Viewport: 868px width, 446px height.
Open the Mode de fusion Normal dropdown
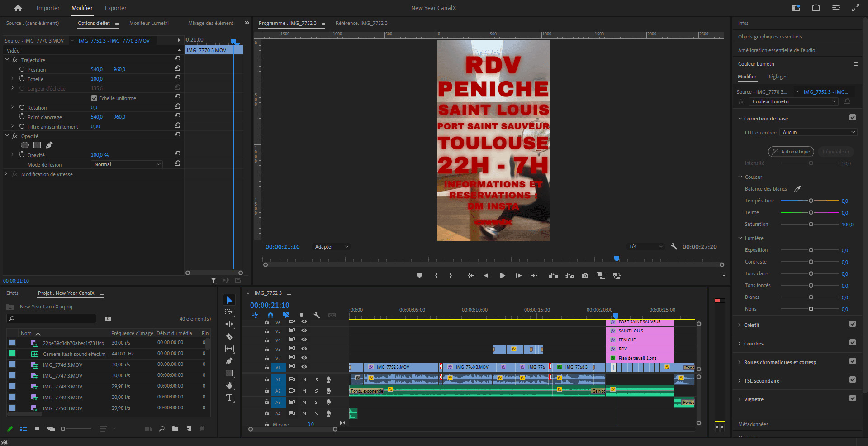(127, 164)
